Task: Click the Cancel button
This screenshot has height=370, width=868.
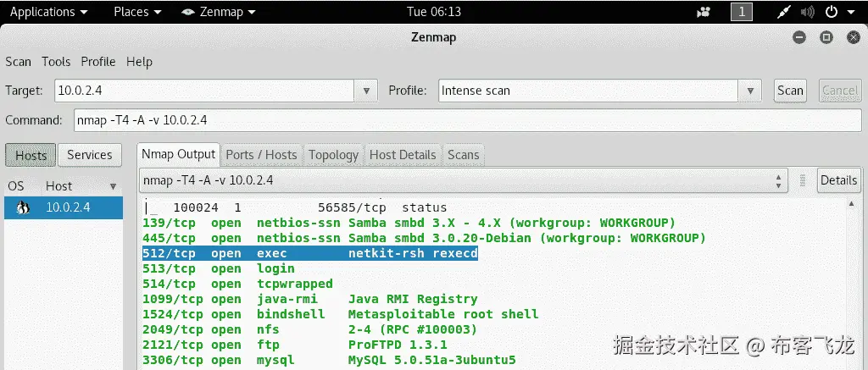Action: (840, 91)
